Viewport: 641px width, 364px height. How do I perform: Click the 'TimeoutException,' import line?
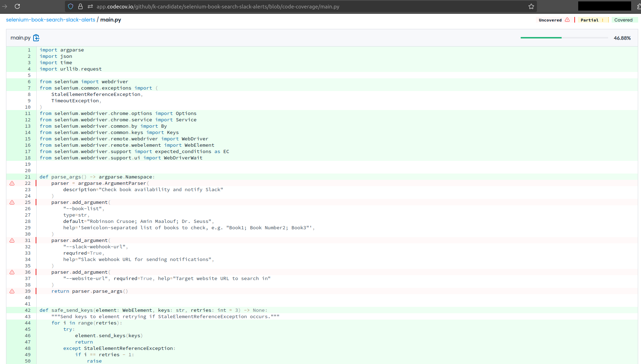coord(76,101)
